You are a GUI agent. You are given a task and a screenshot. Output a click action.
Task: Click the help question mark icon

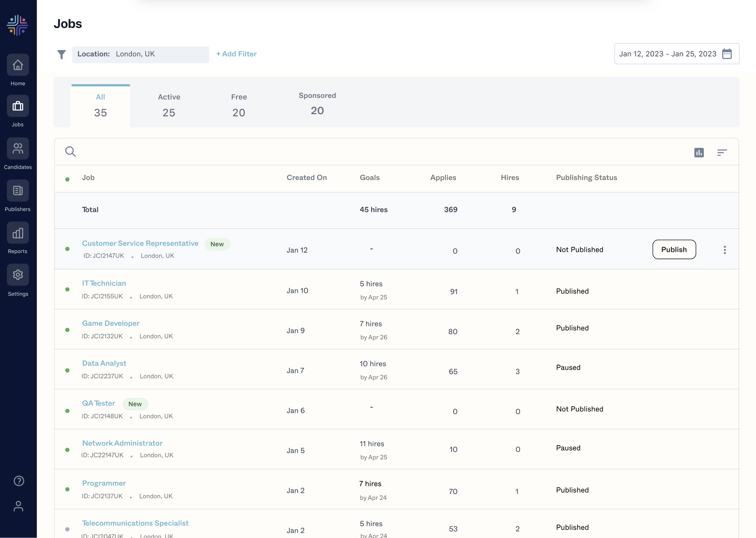point(19,481)
